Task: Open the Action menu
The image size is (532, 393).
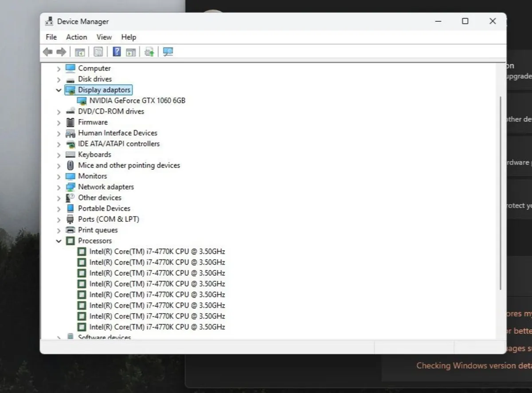Action: [x=76, y=37]
